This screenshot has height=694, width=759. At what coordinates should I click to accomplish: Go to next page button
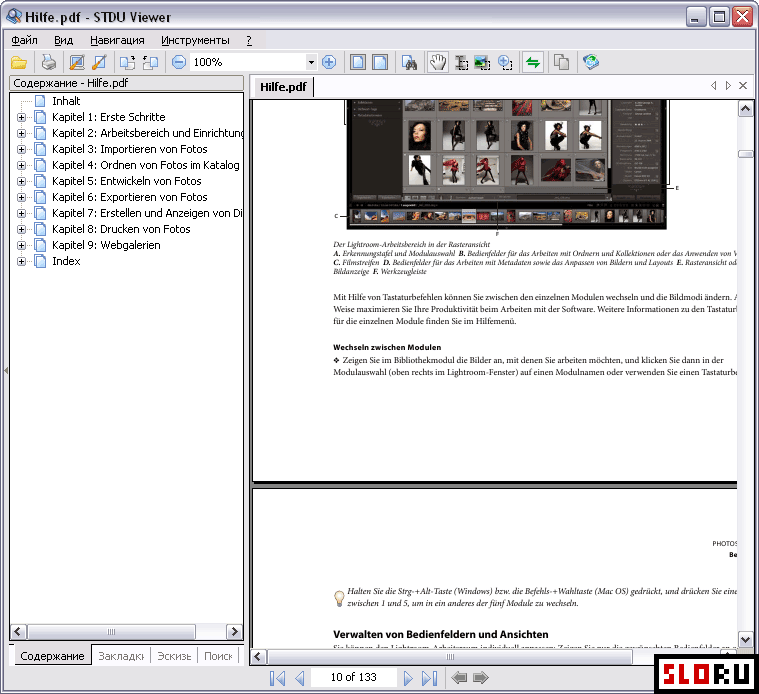[408, 678]
